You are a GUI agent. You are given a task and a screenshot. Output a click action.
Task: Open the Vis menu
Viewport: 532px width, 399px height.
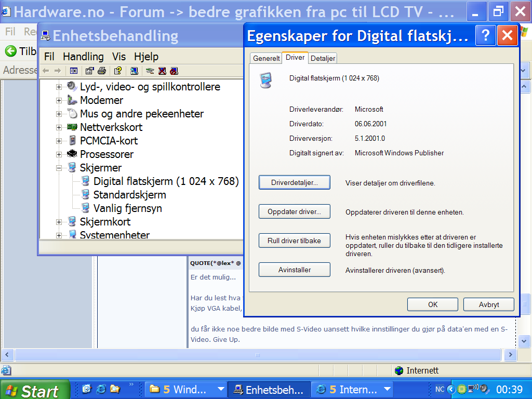[119, 56]
